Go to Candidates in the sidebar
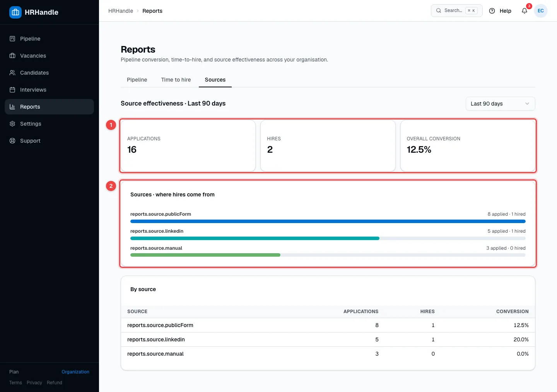 tap(49, 73)
